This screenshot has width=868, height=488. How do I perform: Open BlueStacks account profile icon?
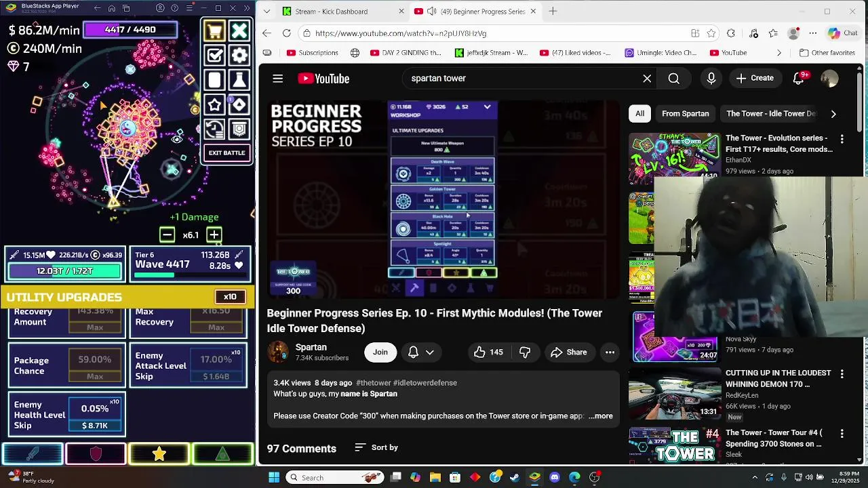pyautogui.click(x=160, y=8)
